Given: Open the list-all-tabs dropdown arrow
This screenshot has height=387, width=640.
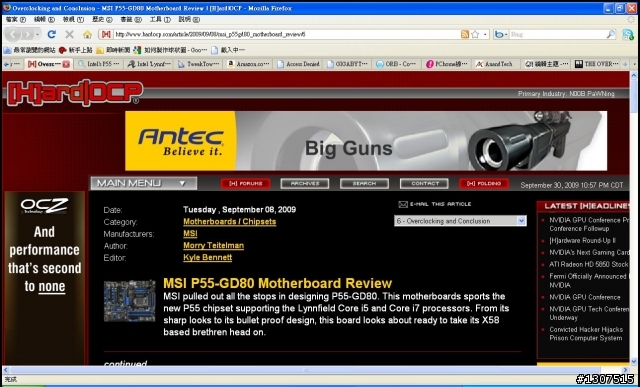Looking at the screenshot, I should (634, 64).
